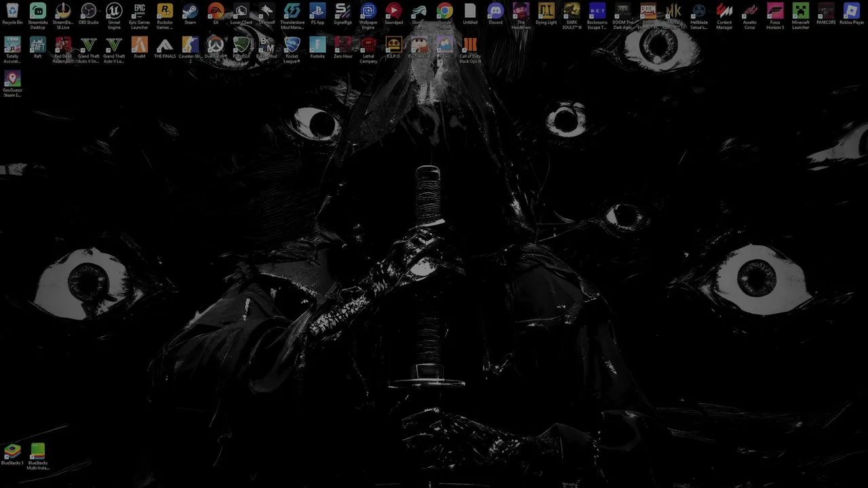Open the Unreal Engine shortcut
Viewport: 868px width, 488px height.
click(x=114, y=16)
